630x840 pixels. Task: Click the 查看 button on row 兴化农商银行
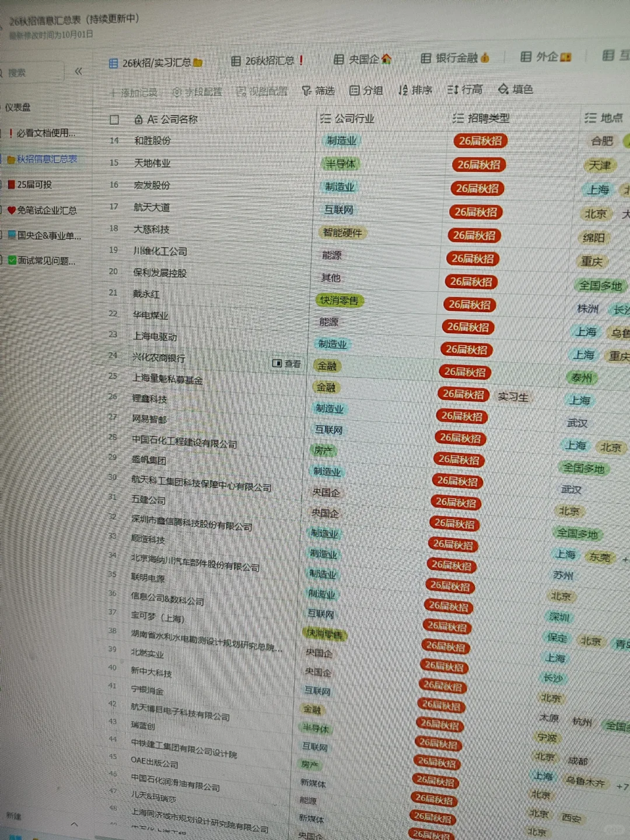coord(286,363)
